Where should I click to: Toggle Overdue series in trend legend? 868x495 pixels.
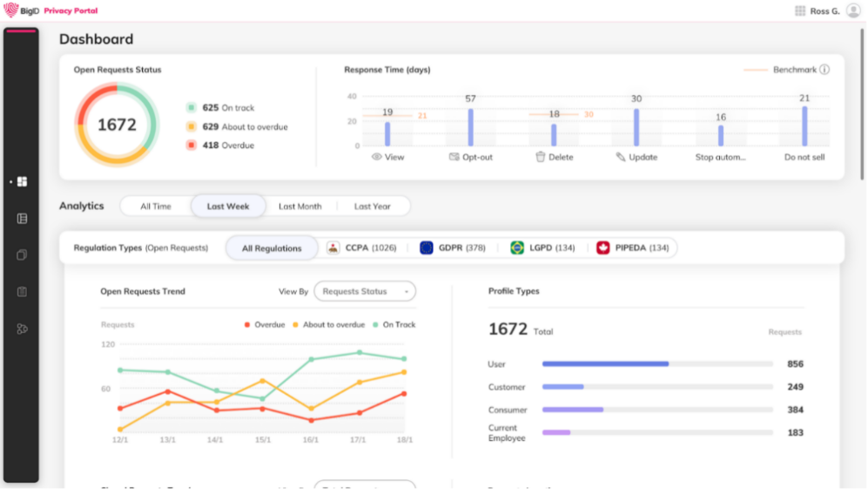click(x=265, y=325)
